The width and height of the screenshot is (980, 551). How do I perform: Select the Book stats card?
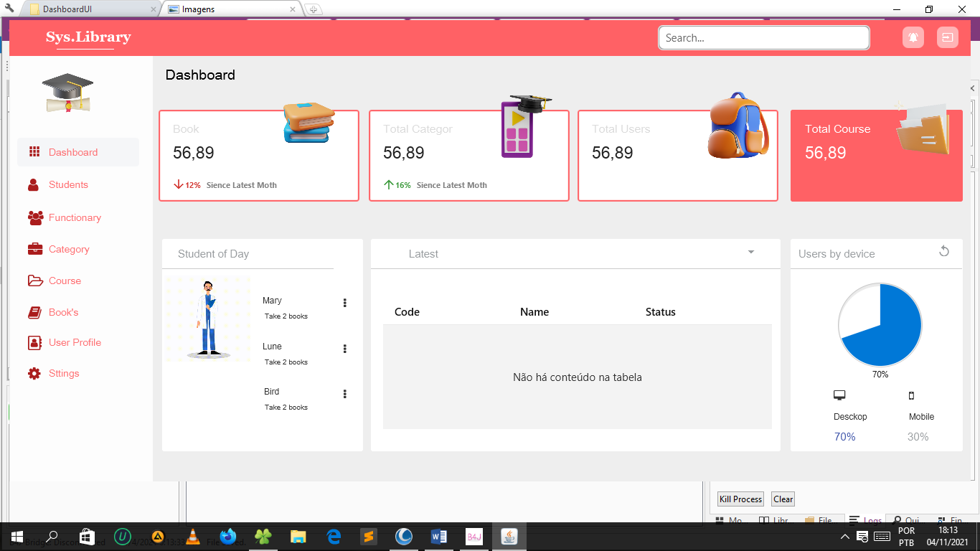click(258, 156)
